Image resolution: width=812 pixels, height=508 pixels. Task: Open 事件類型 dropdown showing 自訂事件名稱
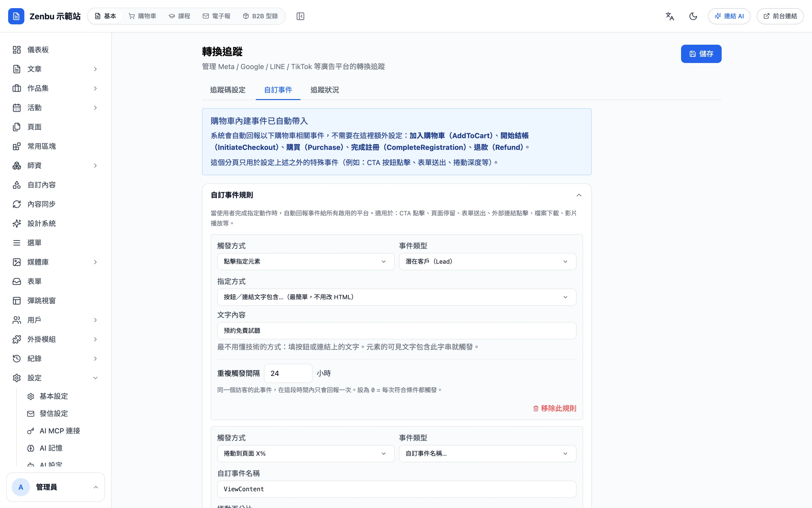pos(487,454)
